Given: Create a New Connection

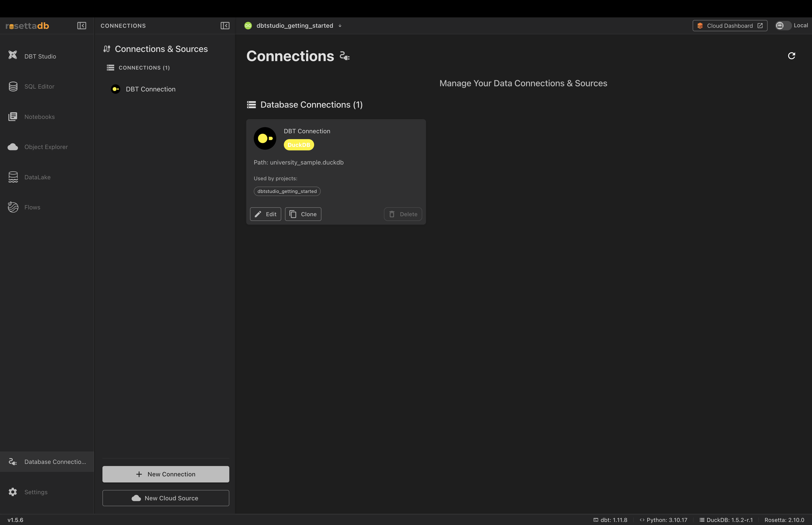Looking at the screenshot, I should coord(166,474).
